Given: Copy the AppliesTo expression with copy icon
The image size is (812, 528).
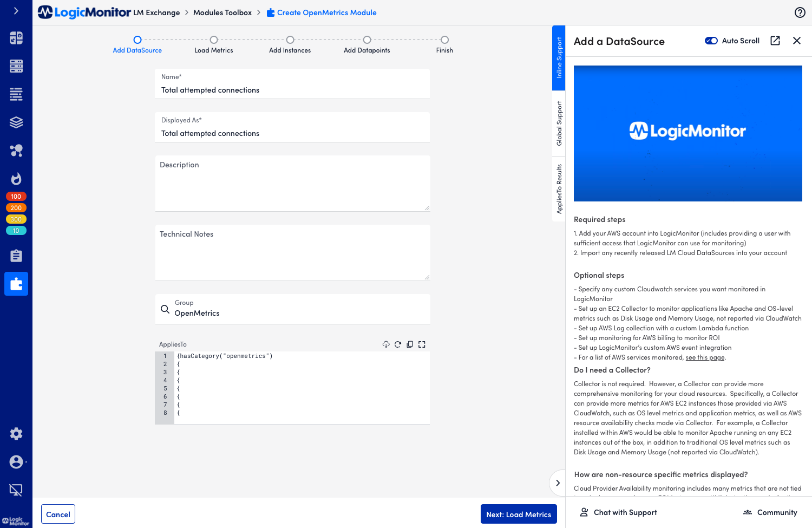Looking at the screenshot, I should 410,344.
